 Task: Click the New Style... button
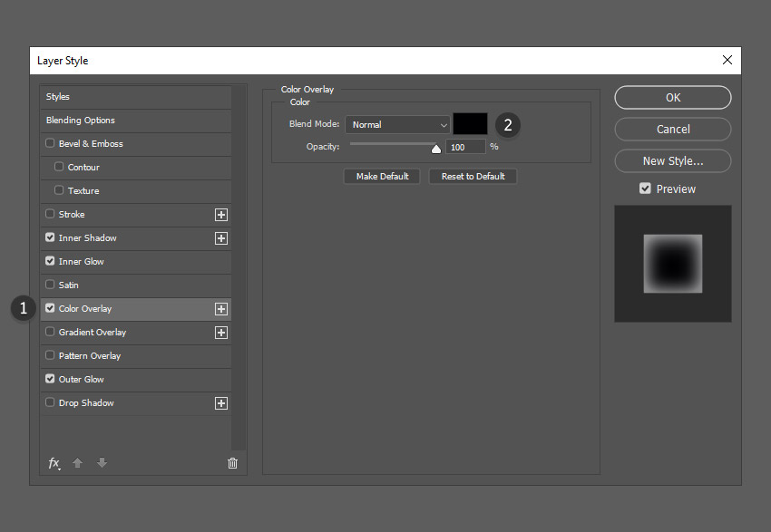[x=673, y=160]
